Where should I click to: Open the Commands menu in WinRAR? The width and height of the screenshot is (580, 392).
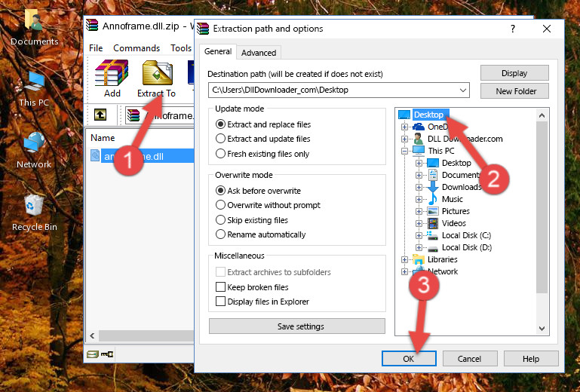coord(137,48)
